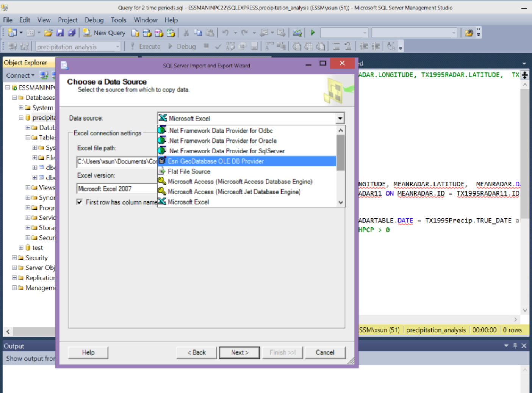Click the Next button in the wizard
Image resolution: width=532 pixels, height=393 pixels.
click(x=239, y=352)
